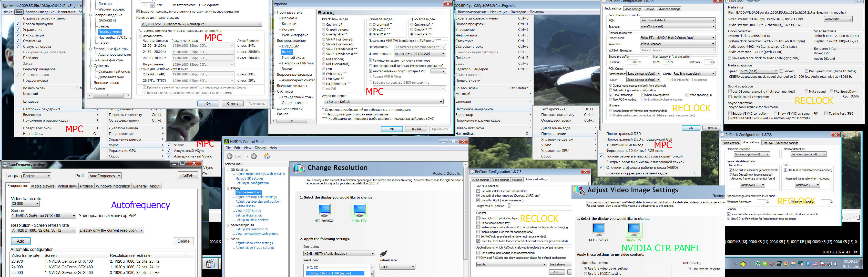Open 'Интерполяция' Bicubic dropdown
The image size is (868, 277).
pyautogui.click(x=420, y=54)
